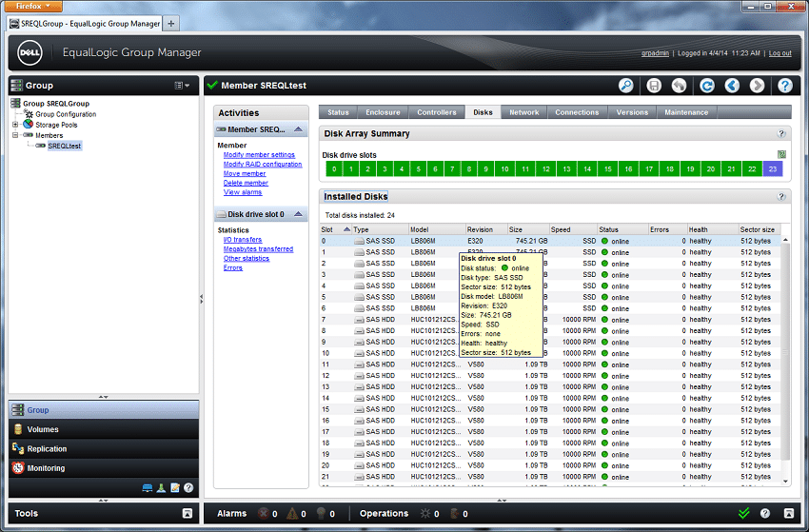Viewport: 809px width, 532px height.
Task: Click the grpadmin user link
Action: tap(655, 53)
